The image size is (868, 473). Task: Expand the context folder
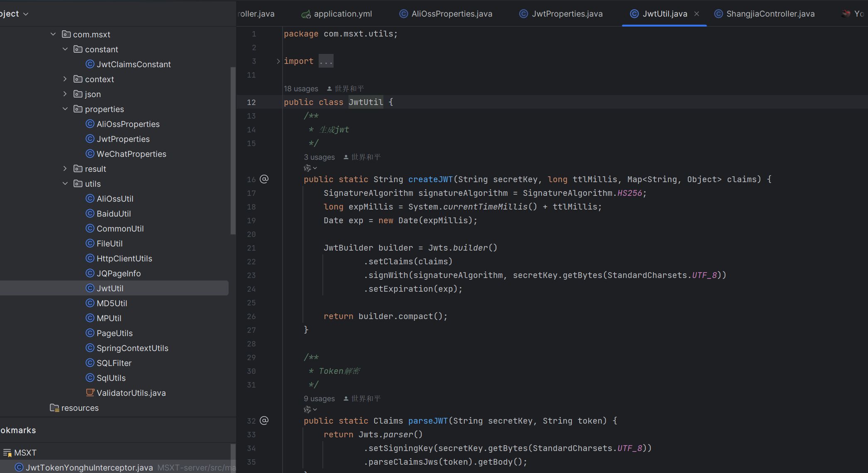(65, 79)
